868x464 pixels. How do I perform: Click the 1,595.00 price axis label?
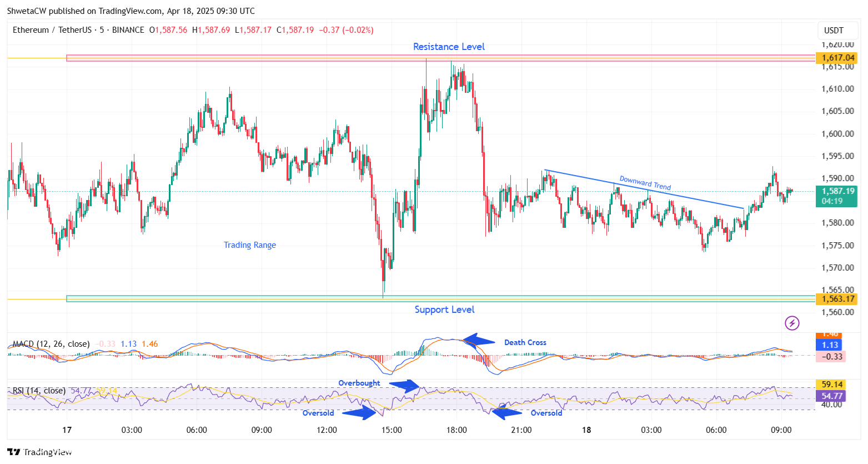837,156
